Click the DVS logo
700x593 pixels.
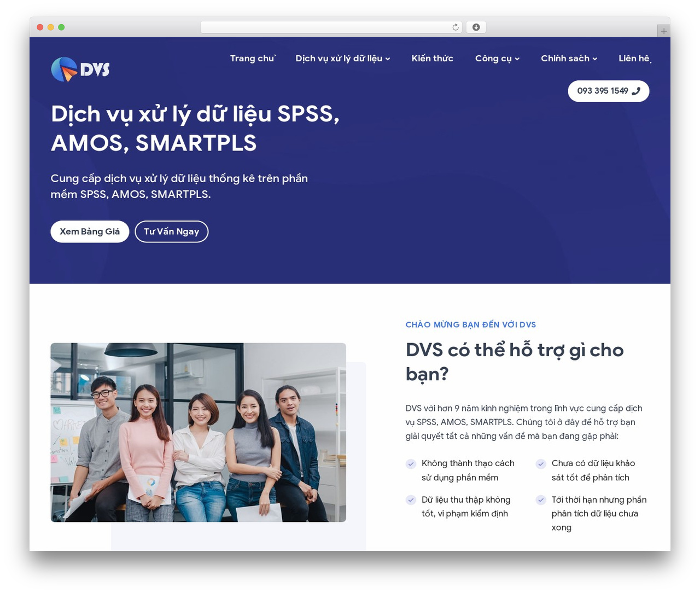(x=80, y=69)
